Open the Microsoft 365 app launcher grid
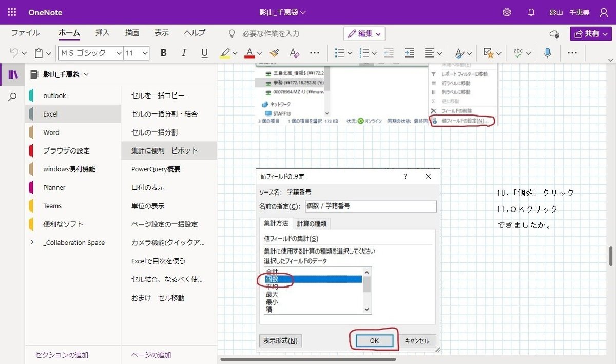The image size is (616, 364). pos(11,12)
